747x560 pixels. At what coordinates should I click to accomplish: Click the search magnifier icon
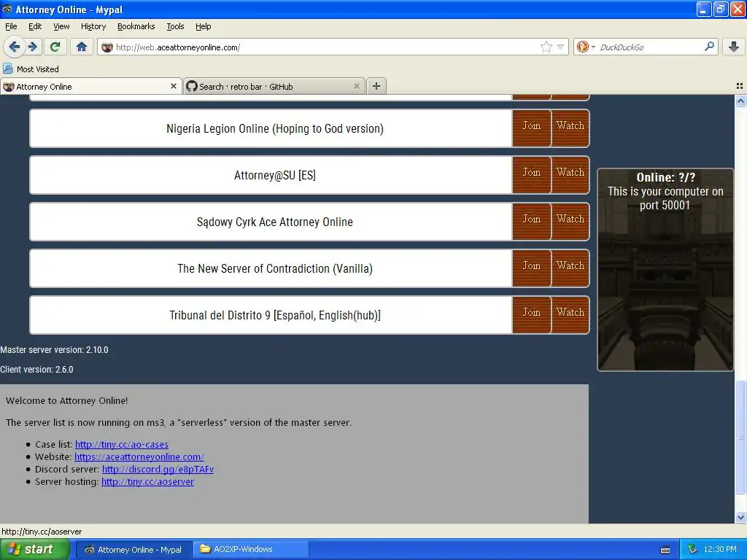[x=709, y=47]
